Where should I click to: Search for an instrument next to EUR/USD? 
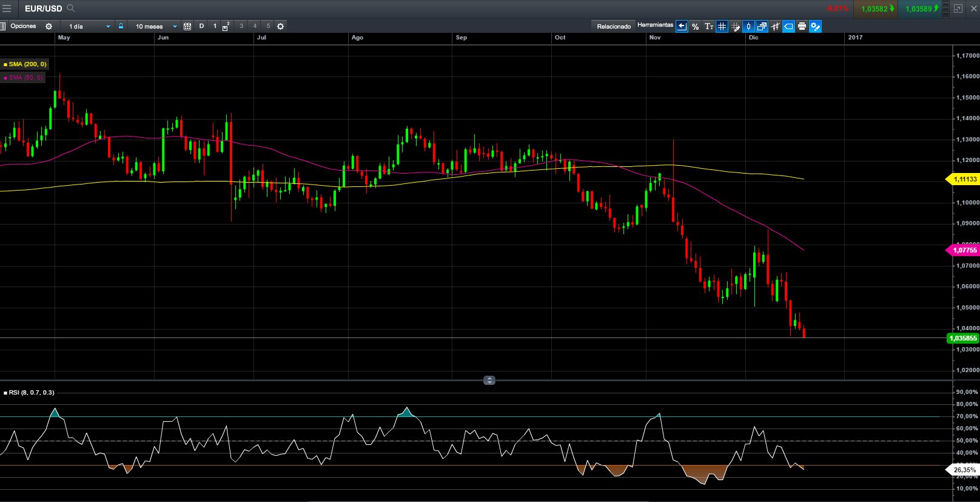click(x=71, y=8)
